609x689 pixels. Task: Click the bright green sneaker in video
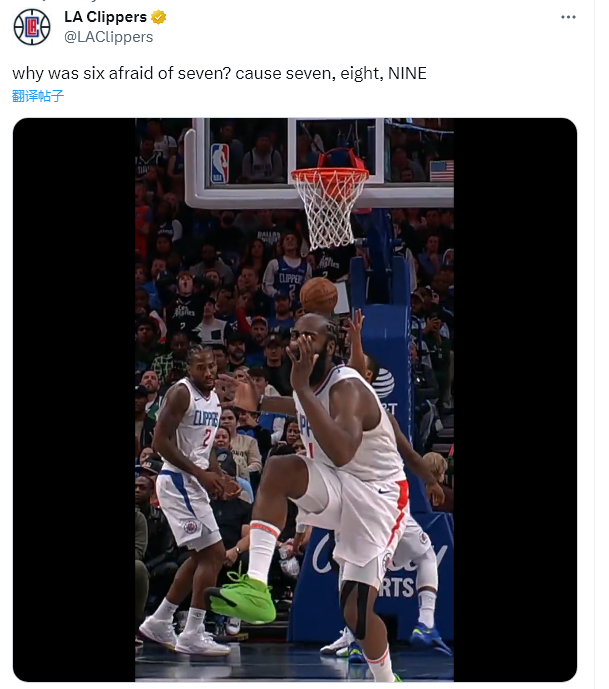pos(241,598)
